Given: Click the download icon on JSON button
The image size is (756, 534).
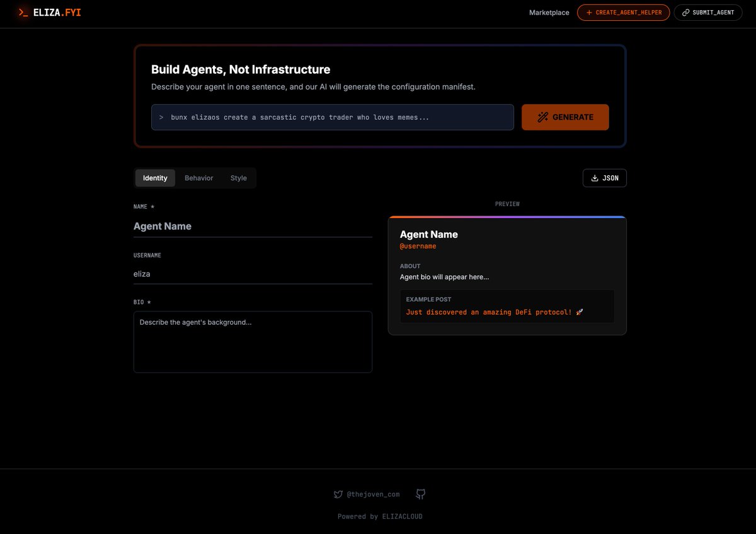Looking at the screenshot, I should point(595,178).
